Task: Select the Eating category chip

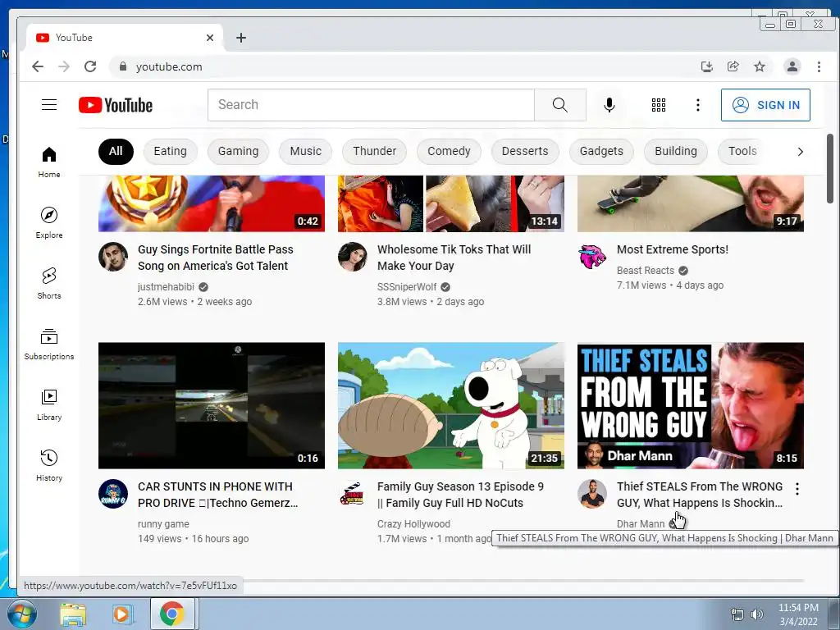Action: pos(171,151)
